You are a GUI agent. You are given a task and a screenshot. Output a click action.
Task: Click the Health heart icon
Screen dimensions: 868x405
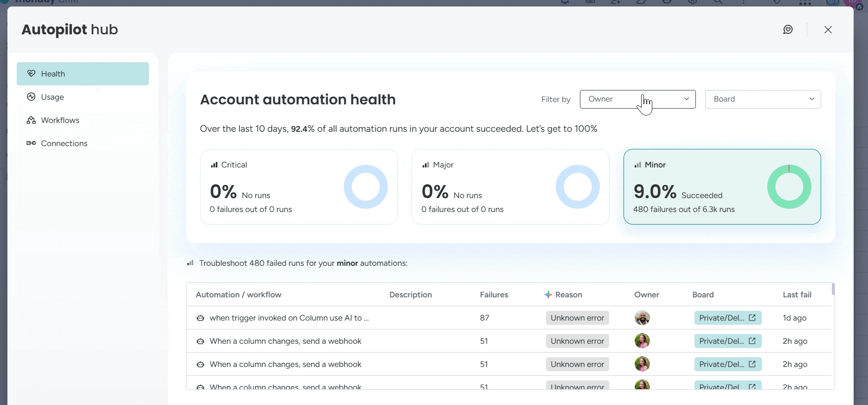31,74
